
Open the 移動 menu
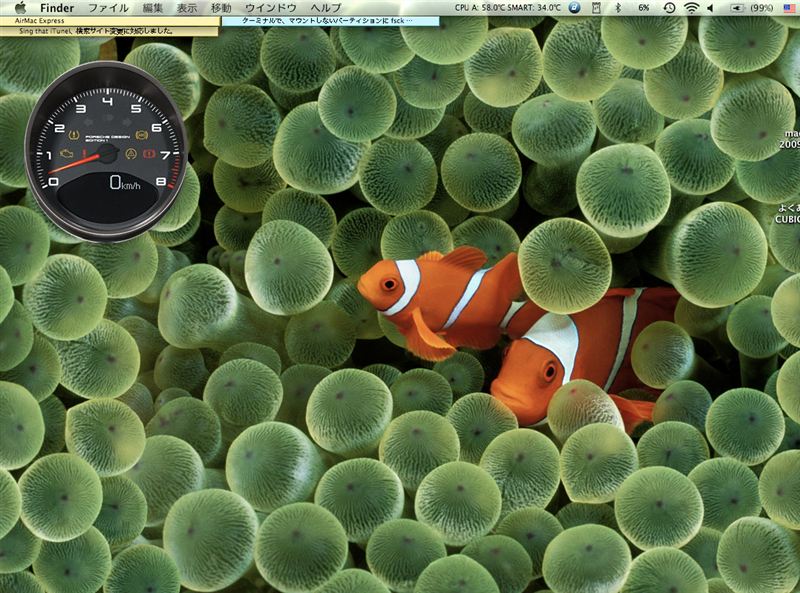click(221, 8)
